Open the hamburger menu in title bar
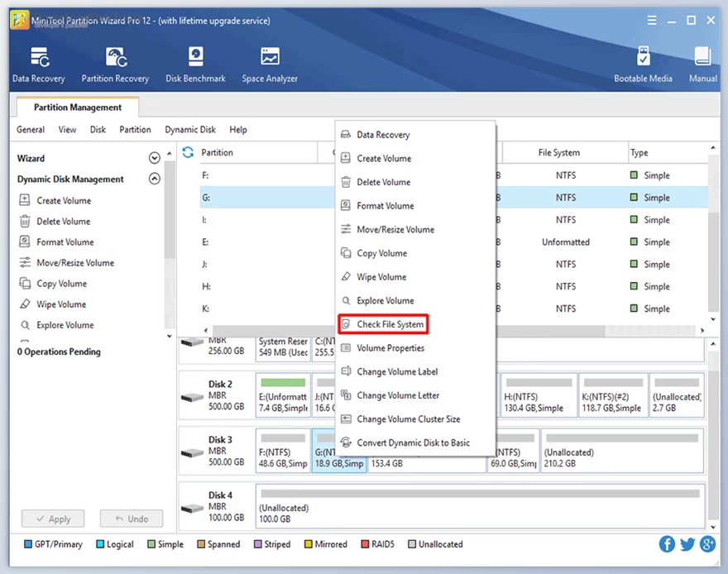728x574 pixels. coord(652,21)
